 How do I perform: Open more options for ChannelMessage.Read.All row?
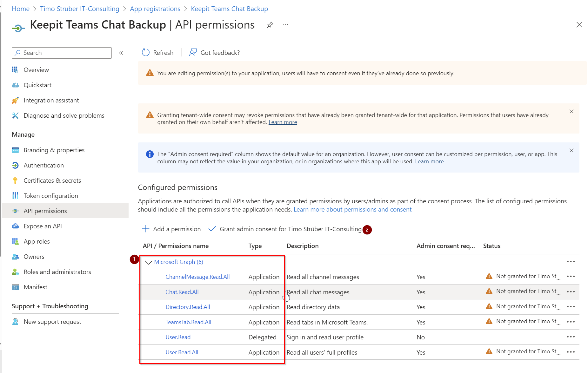click(x=571, y=277)
